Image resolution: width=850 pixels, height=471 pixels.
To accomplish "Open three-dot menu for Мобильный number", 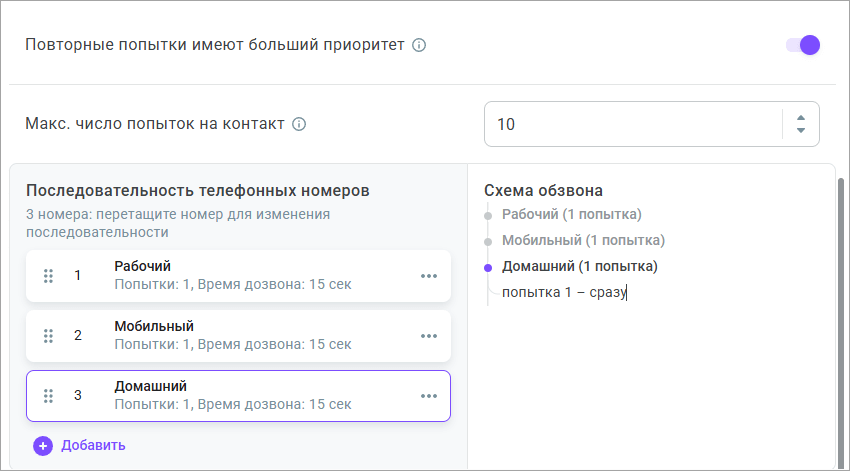I will point(429,336).
